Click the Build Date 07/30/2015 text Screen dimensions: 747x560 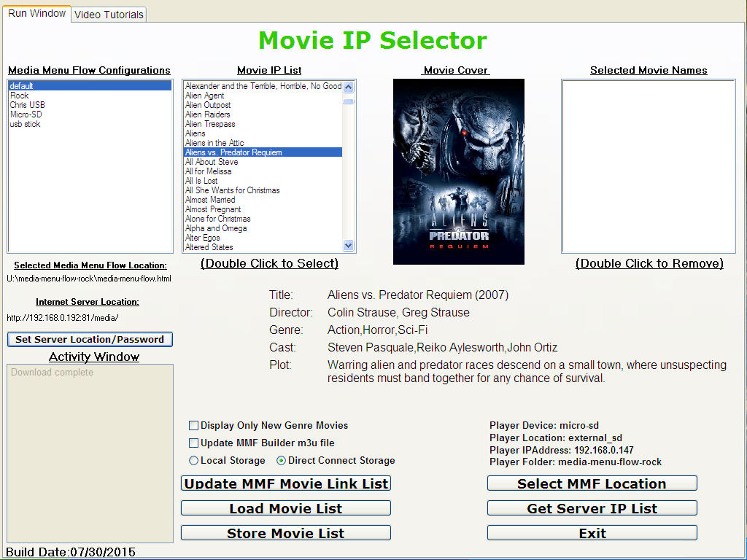pos(71,553)
